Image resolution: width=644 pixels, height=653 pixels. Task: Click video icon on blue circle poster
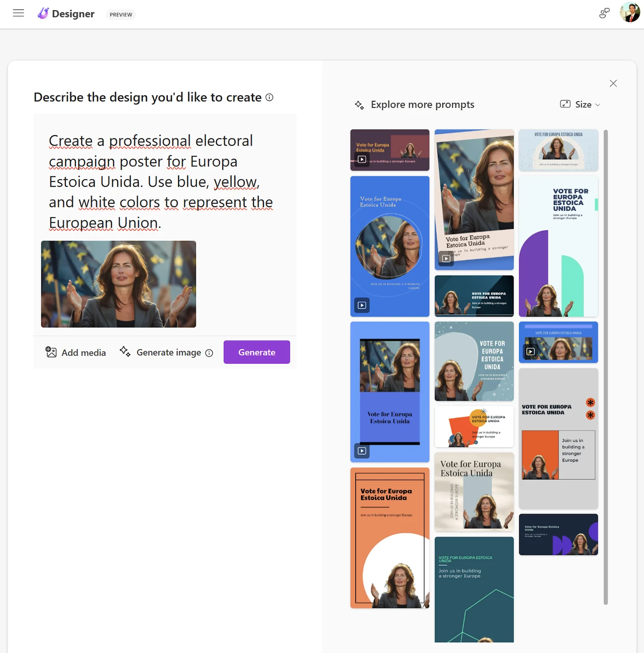(362, 305)
